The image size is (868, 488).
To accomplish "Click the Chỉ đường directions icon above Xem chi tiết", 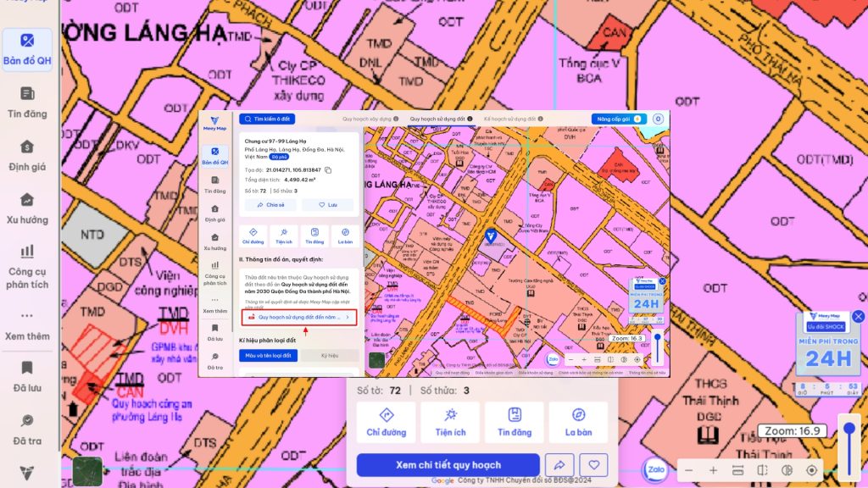I will pos(386,422).
